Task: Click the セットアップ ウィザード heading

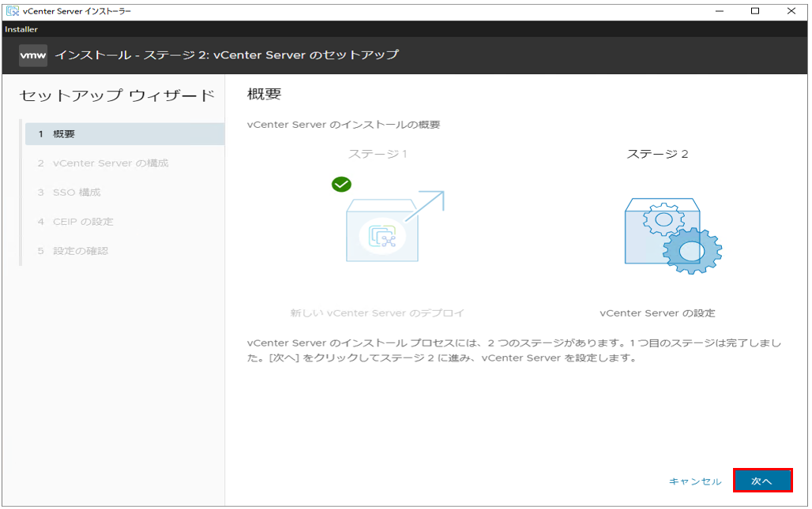Action: [x=117, y=95]
